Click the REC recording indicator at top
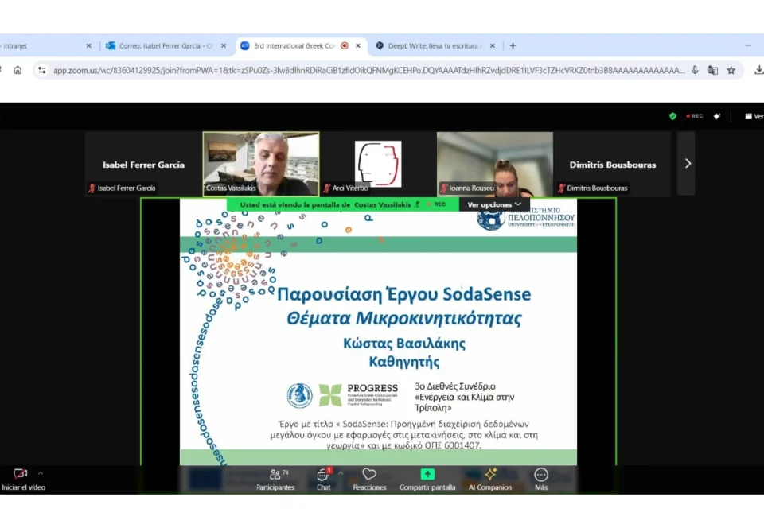This screenshot has width=764, height=532. click(694, 116)
